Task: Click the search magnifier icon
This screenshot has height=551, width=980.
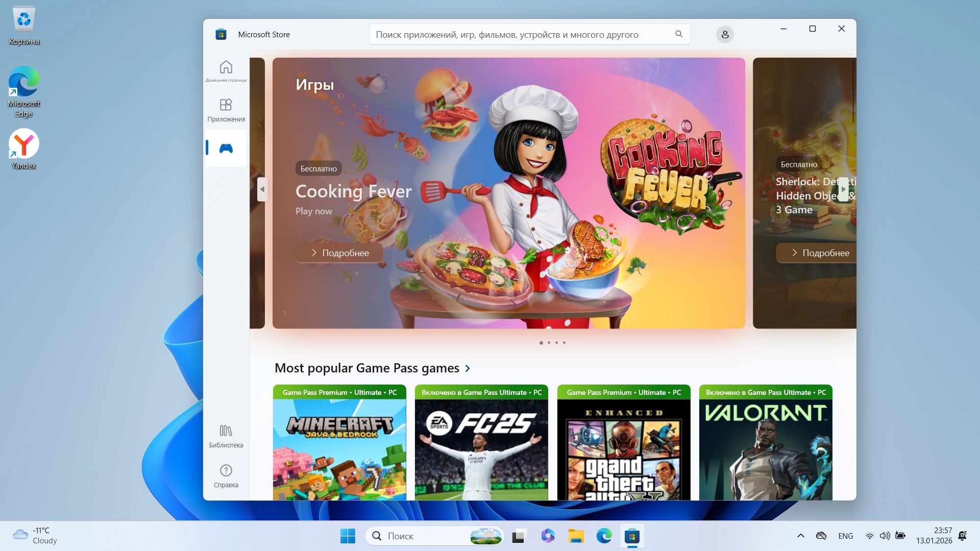Action: click(x=679, y=34)
